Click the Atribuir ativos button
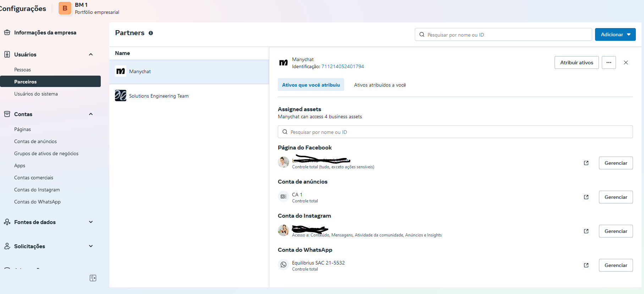The image size is (644, 294). tap(577, 62)
